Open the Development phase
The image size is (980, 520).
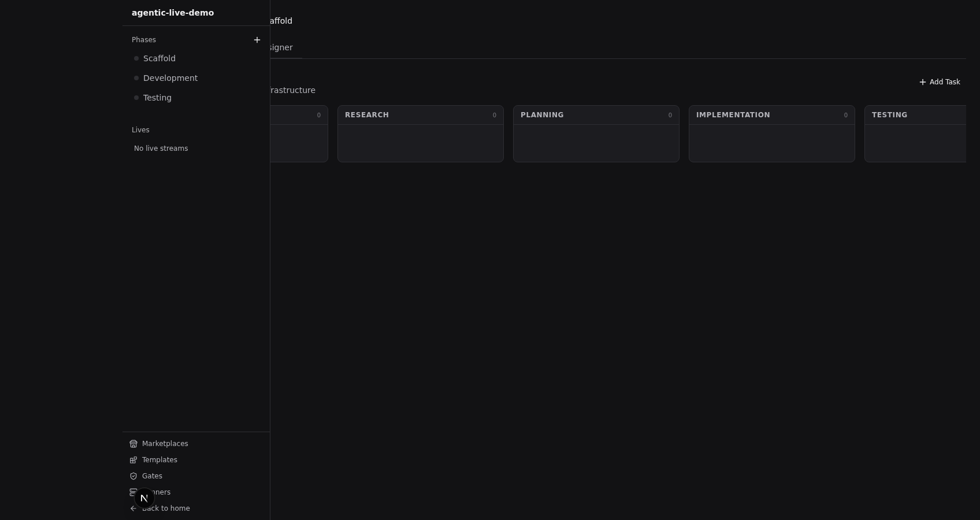[x=170, y=78]
